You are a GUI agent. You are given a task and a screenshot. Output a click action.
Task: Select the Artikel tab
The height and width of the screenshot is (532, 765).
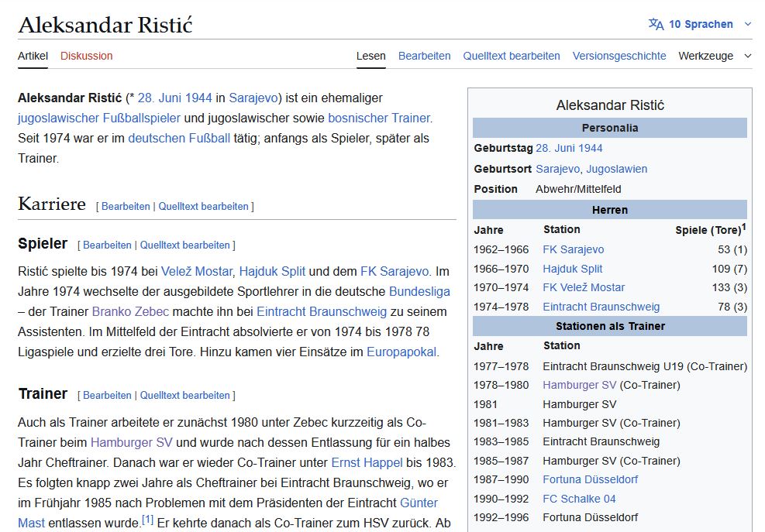33,56
